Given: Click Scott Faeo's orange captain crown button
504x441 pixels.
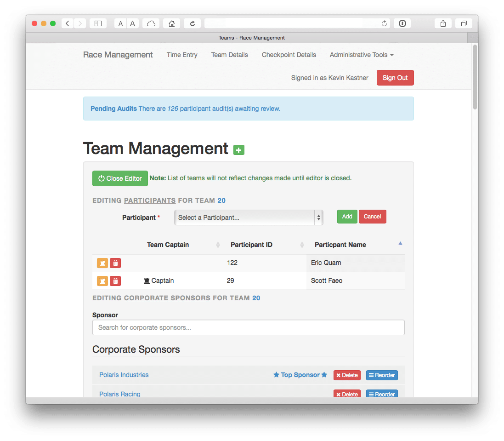Looking at the screenshot, I should click(x=102, y=281).
